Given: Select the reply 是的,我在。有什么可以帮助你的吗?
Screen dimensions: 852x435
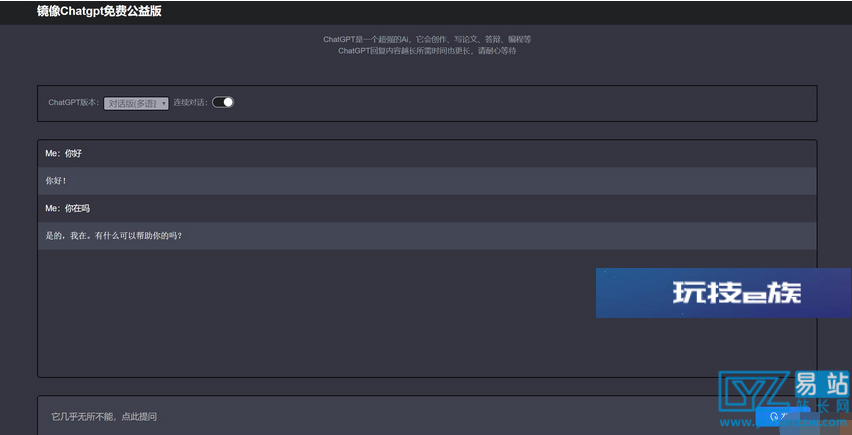Looking at the screenshot, I should (427, 236).
